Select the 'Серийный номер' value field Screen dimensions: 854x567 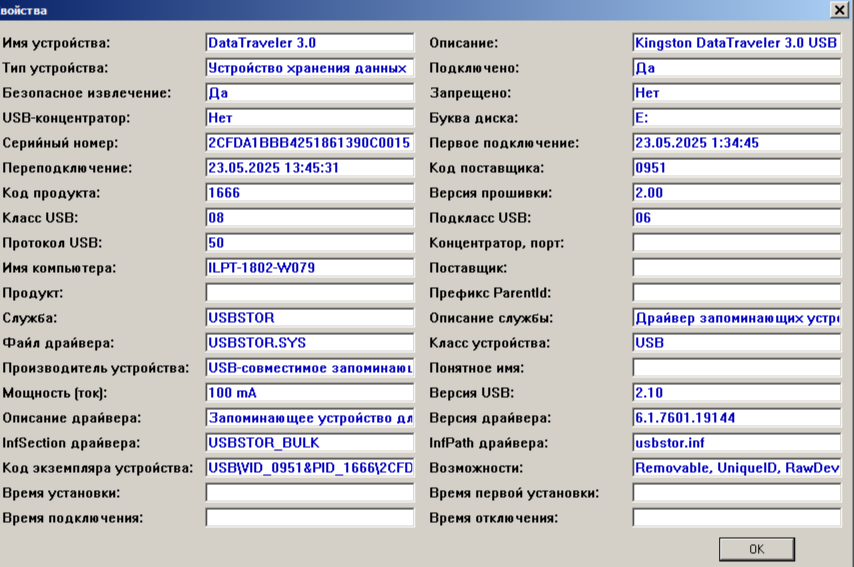click(x=309, y=143)
